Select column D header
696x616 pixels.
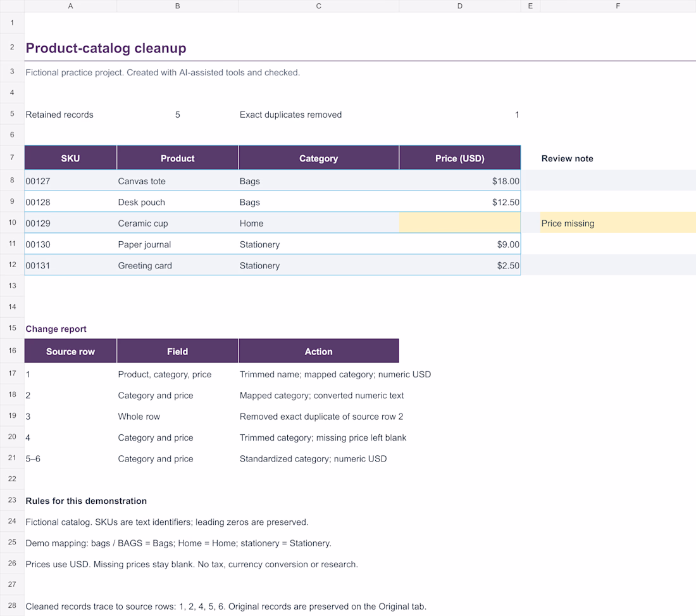point(460,6)
